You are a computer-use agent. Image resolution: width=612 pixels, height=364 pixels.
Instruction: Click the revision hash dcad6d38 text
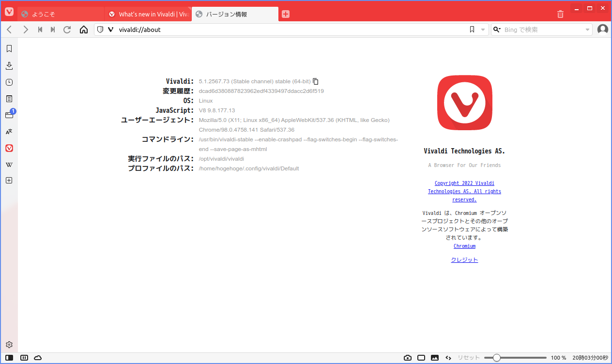coord(261,91)
